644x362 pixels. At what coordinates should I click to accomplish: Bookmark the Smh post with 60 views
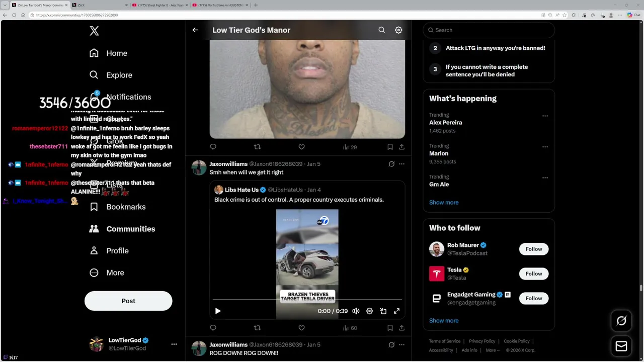pyautogui.click(x=390, y=328)
